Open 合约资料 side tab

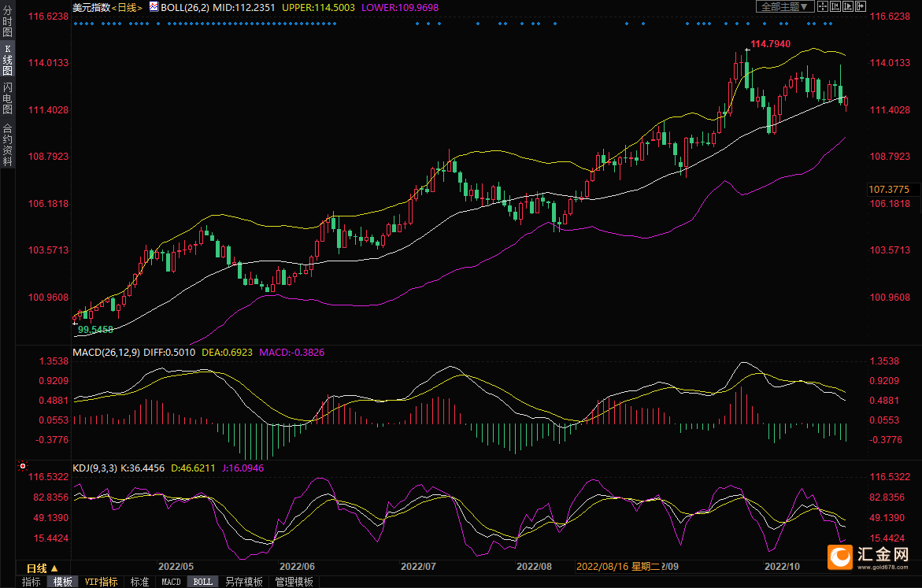pos(7,144)
